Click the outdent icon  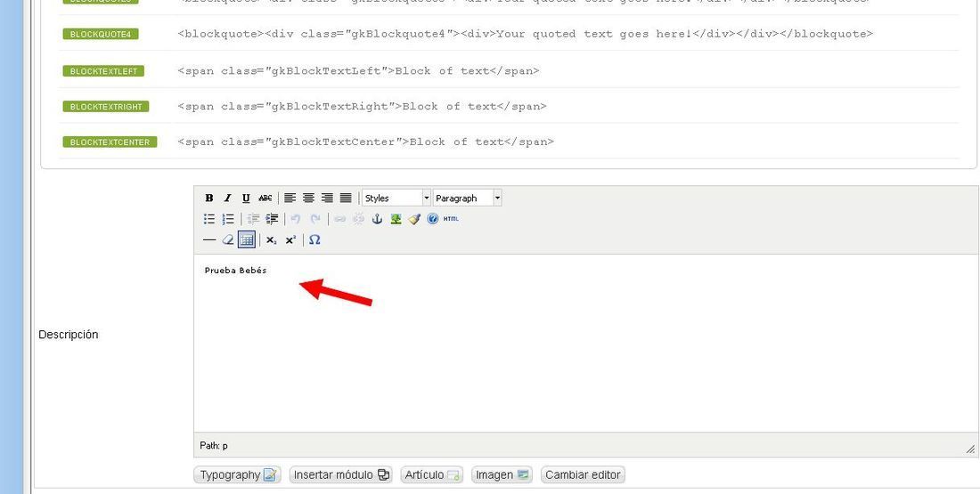253,219
